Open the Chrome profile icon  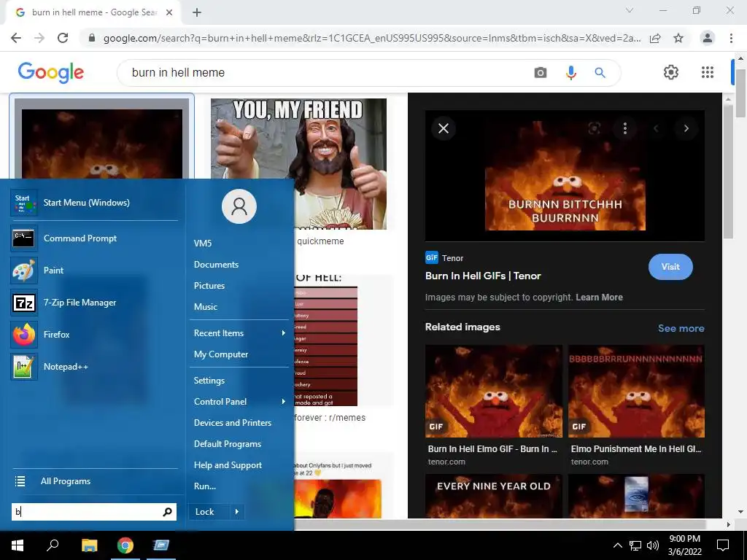(x=708, y=38)
